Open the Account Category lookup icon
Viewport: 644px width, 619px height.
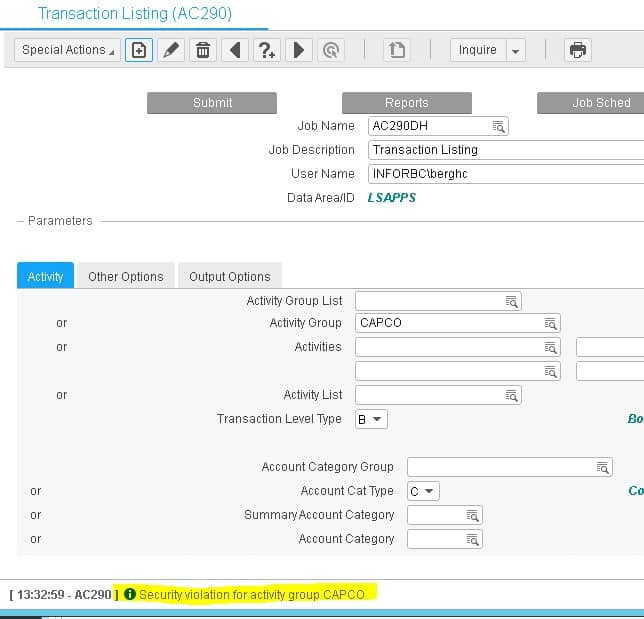click(x=473, y=540)
